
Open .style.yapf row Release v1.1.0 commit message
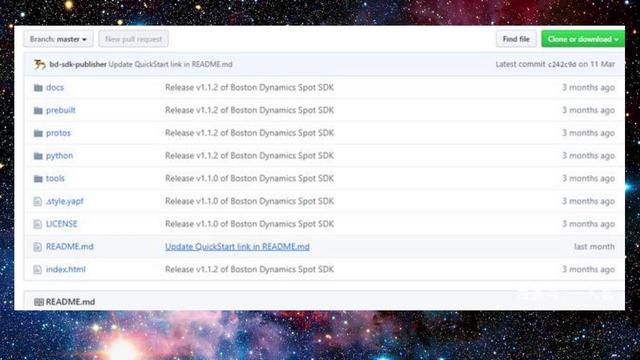coord(249,201)
